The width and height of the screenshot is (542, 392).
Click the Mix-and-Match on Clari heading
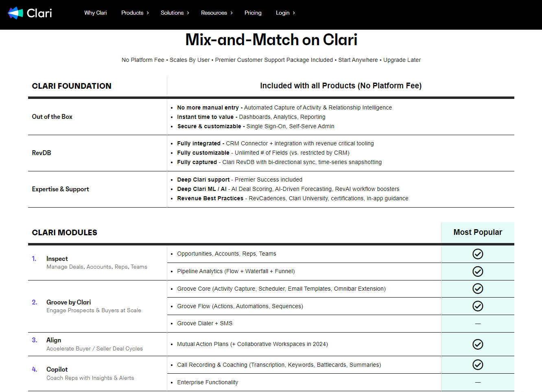pos(271,39)
